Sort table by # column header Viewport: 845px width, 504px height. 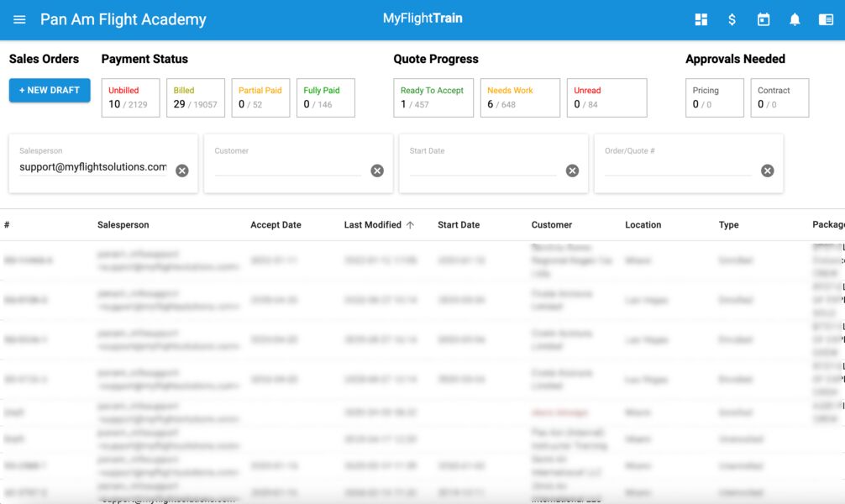click(x=7, y=225)
